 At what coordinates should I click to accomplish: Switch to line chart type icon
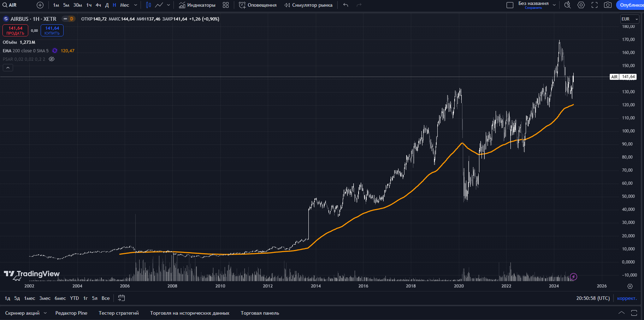tap(159, 5)
